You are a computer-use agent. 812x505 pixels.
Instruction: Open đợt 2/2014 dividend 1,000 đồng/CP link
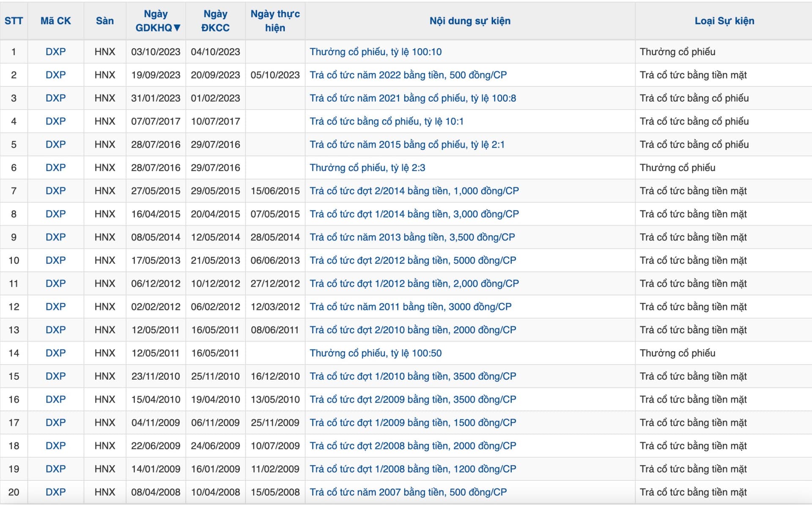(414, 191)
